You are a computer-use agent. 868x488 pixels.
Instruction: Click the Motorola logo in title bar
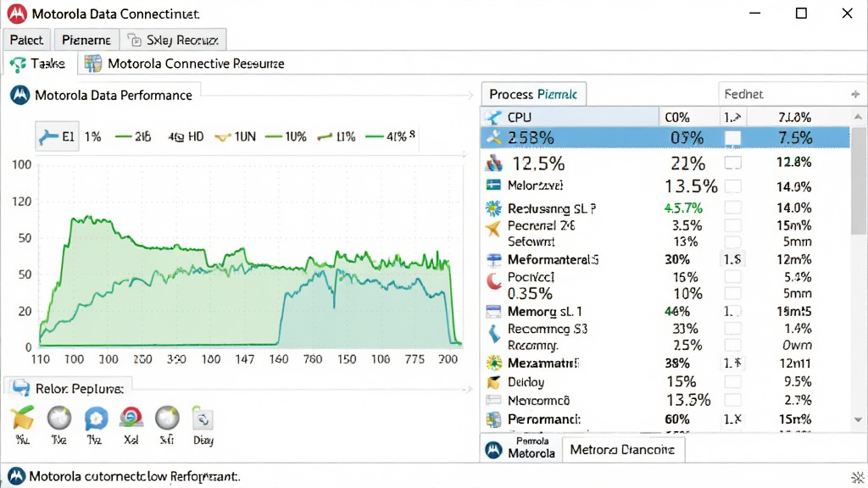coord(17,14)
